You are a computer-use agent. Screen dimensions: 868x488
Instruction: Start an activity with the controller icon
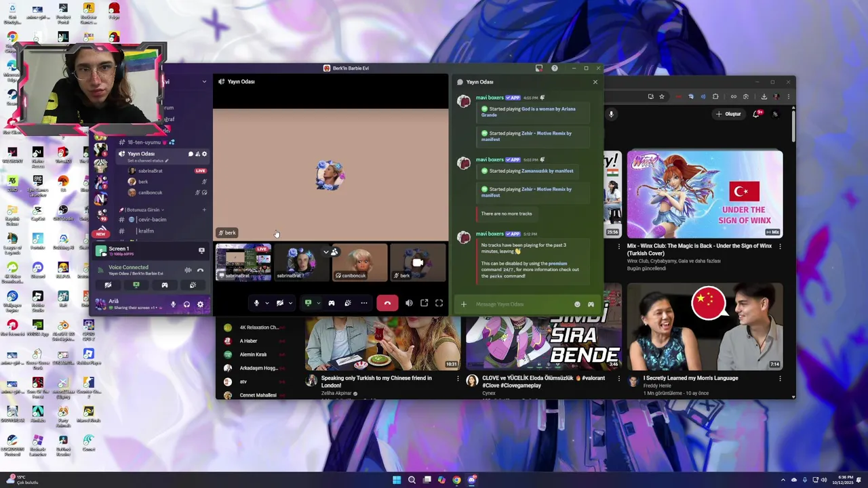click(x=332, y=303)
